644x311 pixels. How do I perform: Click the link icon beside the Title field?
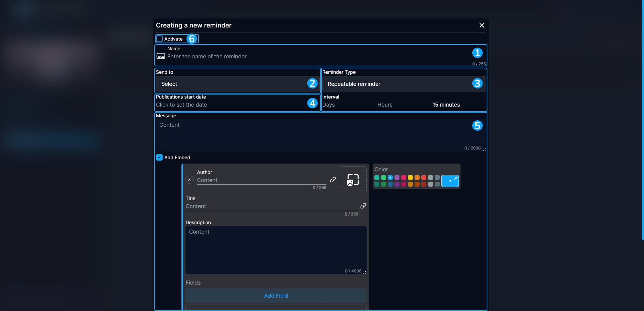point(363,206)
